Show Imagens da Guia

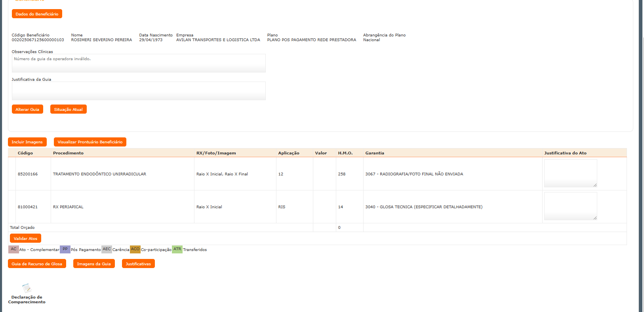[94, 264]
